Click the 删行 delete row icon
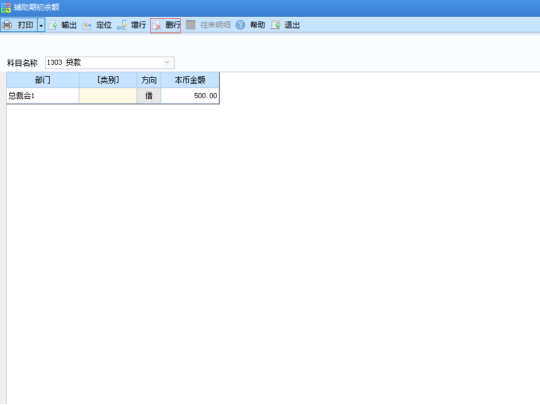The width and height of the screenshot is (540, 405). pyautogui.click(x=157, y=25)
